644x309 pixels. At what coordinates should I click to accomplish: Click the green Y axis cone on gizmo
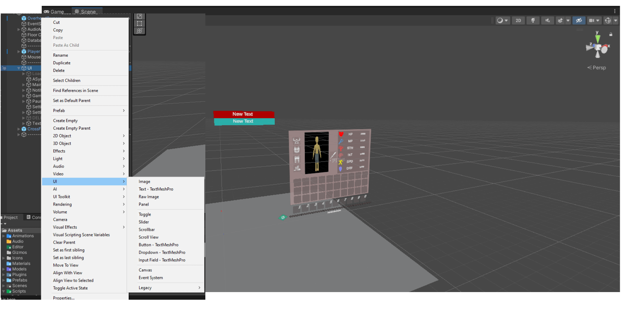click(x=597, y=38)
